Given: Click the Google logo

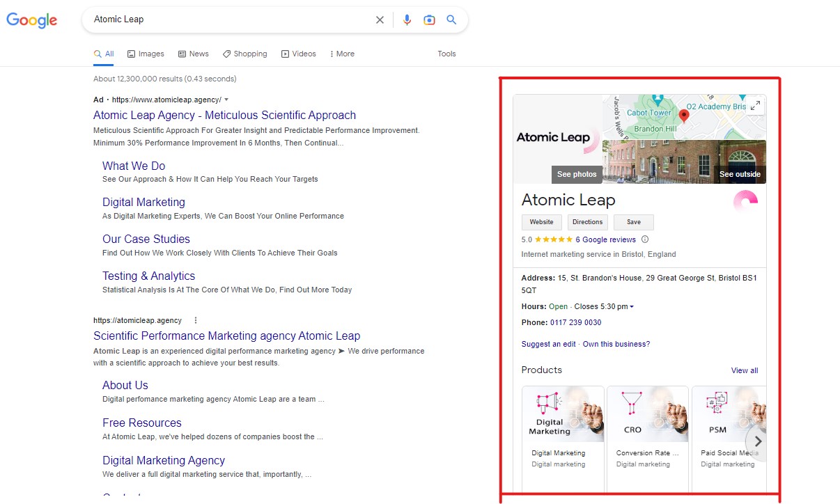Looking at the screenshot, I should [x=32, y=20].
